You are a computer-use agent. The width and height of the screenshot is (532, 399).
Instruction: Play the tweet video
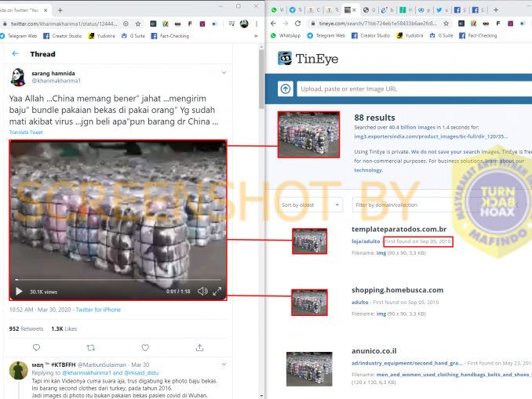pos(19,291)
